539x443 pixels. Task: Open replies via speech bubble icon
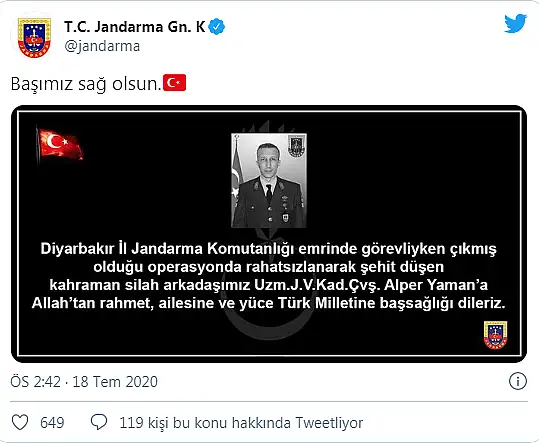[x=99, y=422]
